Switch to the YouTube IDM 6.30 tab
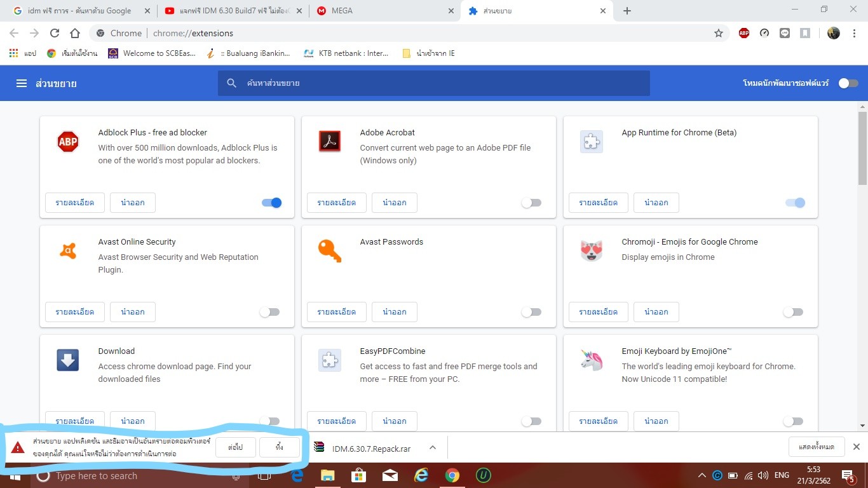Image resolution: width=868 pixels, height=488 pixels. coord(233,11)
